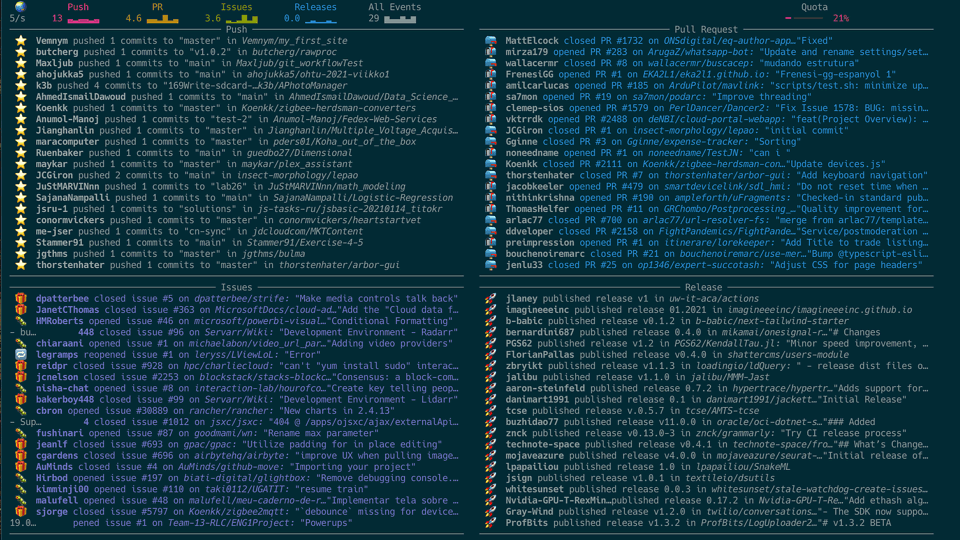Click the star icon beside thorstenhater's push

(21, 265)
